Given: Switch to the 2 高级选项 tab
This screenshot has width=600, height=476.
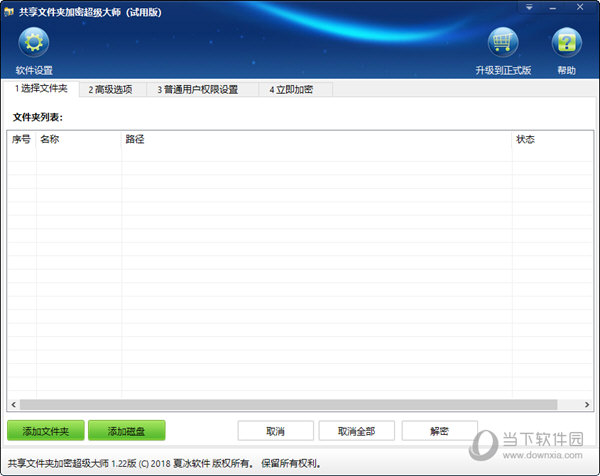Looking at the screenshot, I should coord(111,90).
